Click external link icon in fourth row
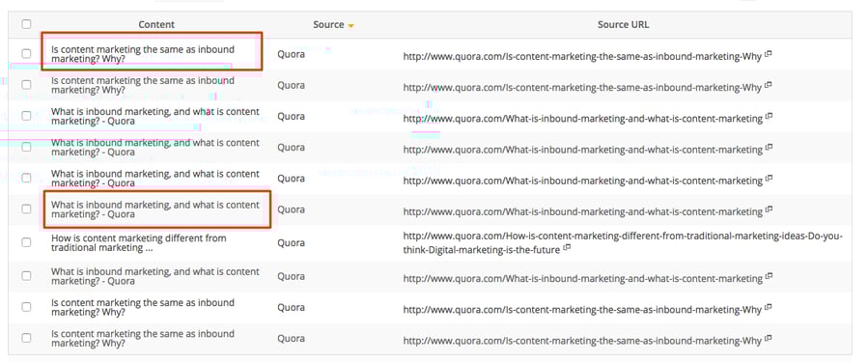This screenshot has height=362, width=868. point(770,148)
